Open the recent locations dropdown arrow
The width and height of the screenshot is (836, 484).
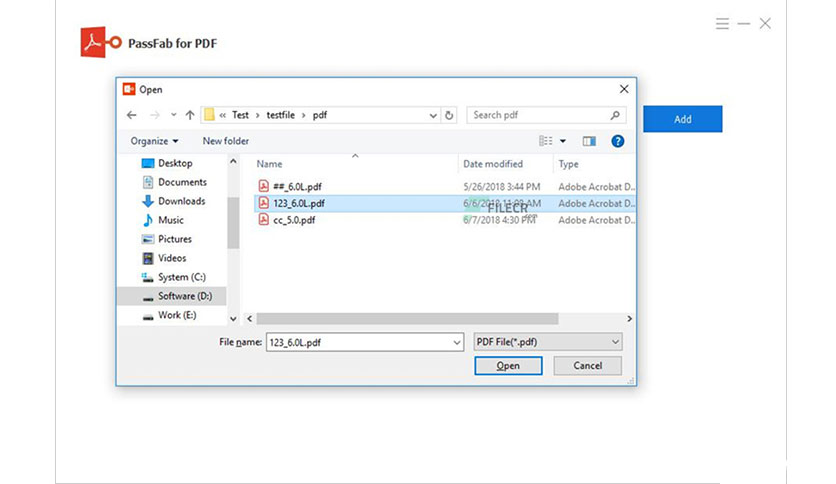click(x=173, y=115)
